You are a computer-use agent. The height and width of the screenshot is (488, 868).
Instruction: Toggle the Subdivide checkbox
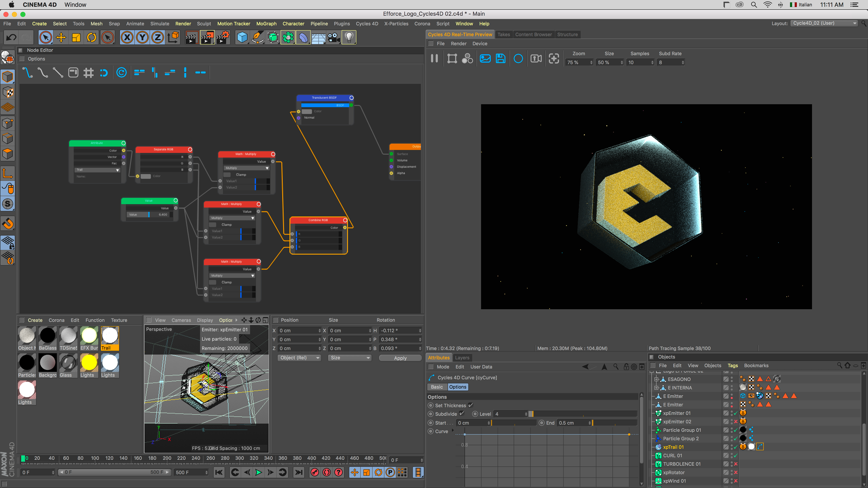click(462, 414)
